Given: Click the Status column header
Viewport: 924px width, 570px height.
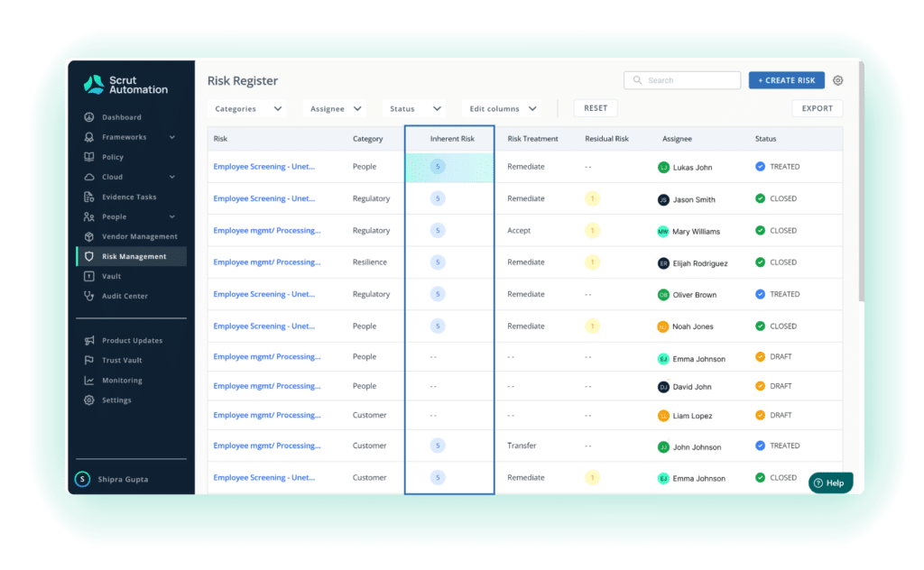Looking at the screenshot, I should 765,139.
